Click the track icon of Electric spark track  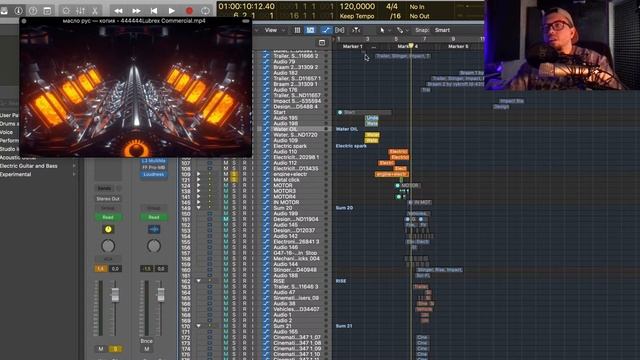(x=267, y=146)
